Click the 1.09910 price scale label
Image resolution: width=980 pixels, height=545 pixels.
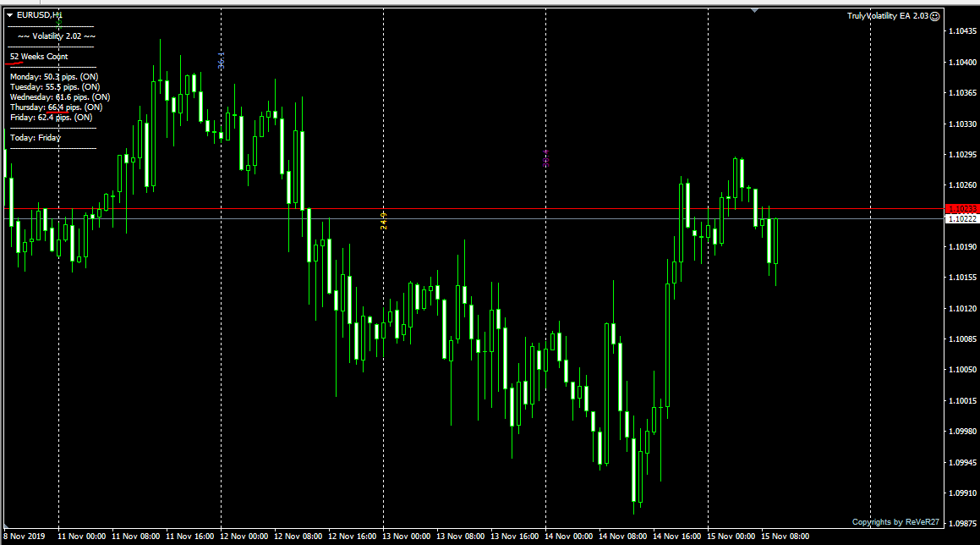(x=962, y=493)
